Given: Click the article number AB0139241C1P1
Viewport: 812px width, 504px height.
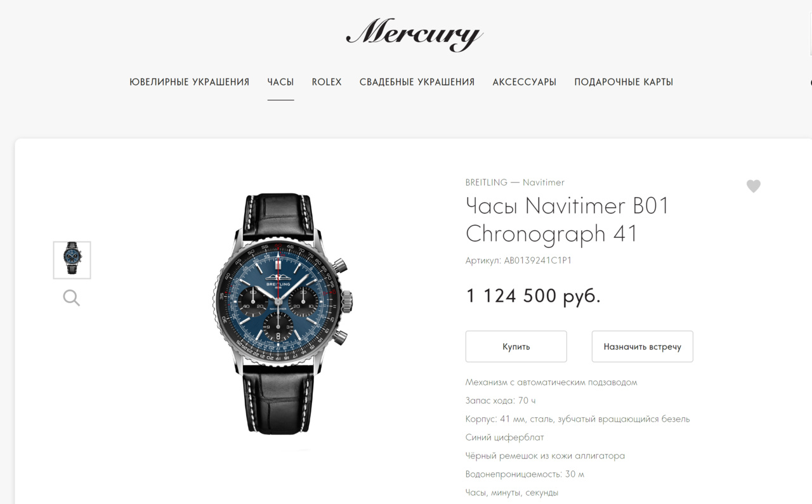Looking at the screenshot, I should (538, 261).
